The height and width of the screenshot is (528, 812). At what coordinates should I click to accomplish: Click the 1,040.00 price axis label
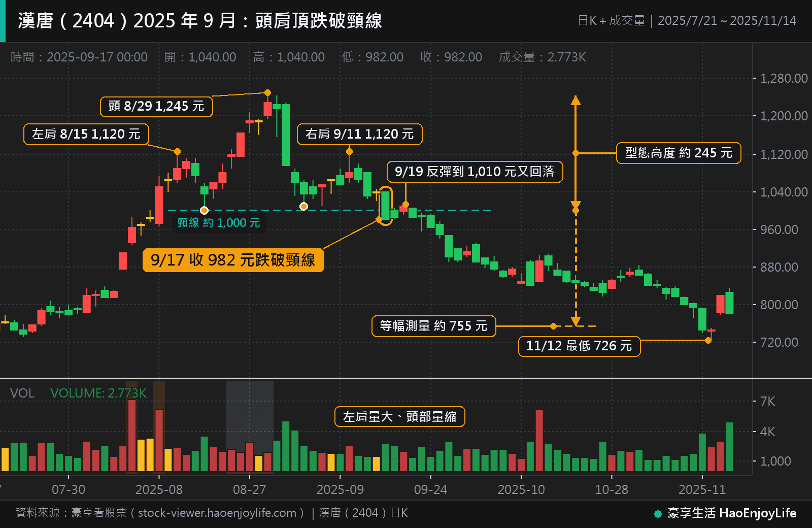[x=784, y=192]
